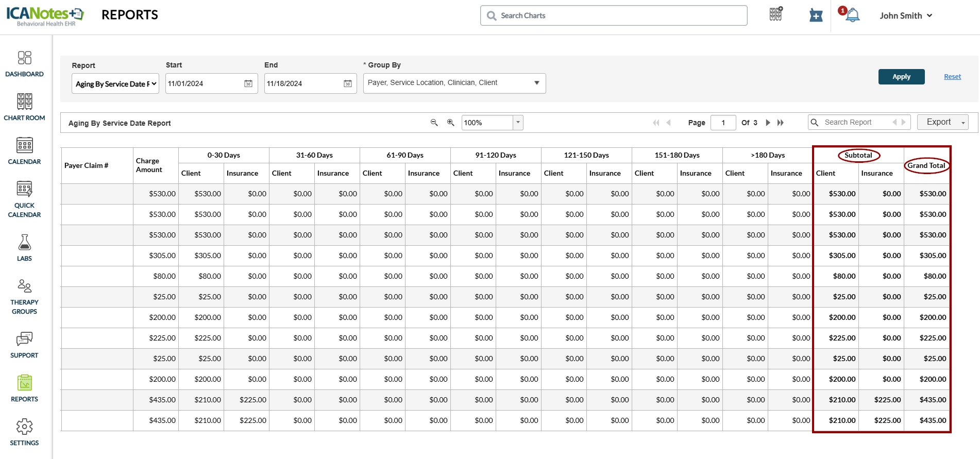
Task: Zoom in the report with the magnifier plus
Action: click(450, 123)
